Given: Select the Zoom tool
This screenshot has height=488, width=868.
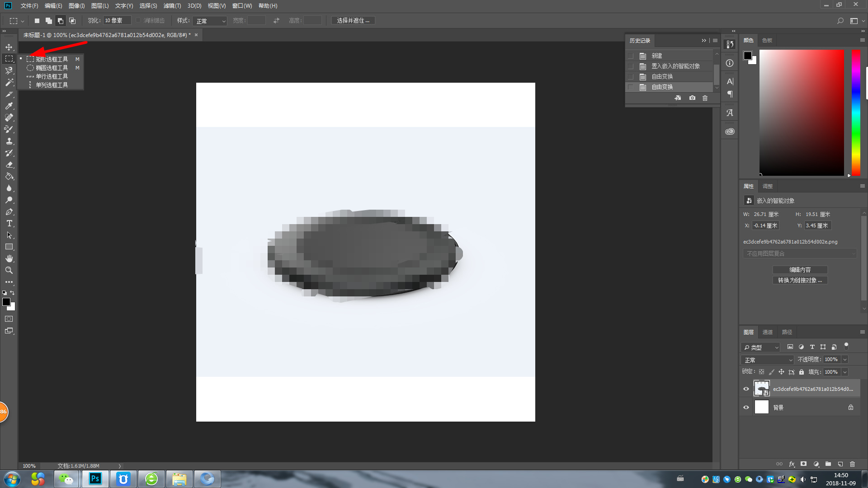Looking at the screenshot, I should point(9,270).
